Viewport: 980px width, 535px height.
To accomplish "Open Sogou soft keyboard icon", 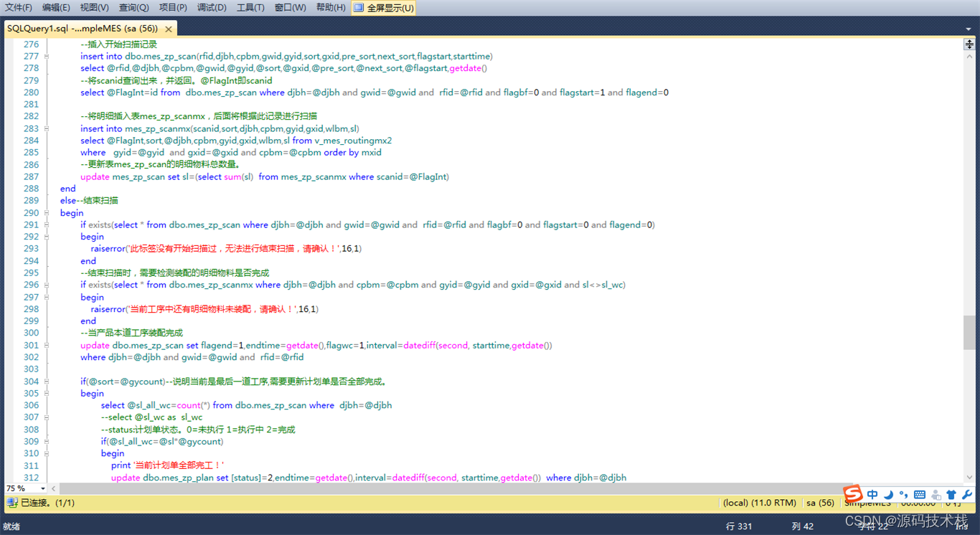I will click(x=920, y=495).
